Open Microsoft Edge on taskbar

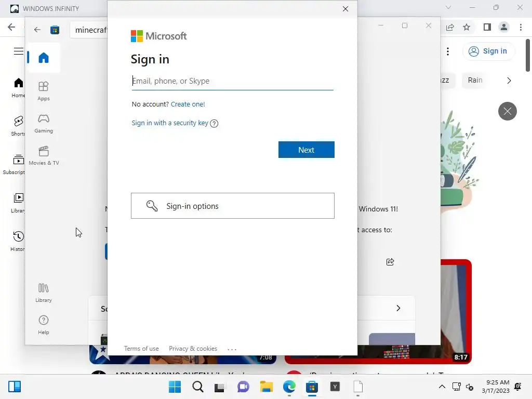point(289,387)
